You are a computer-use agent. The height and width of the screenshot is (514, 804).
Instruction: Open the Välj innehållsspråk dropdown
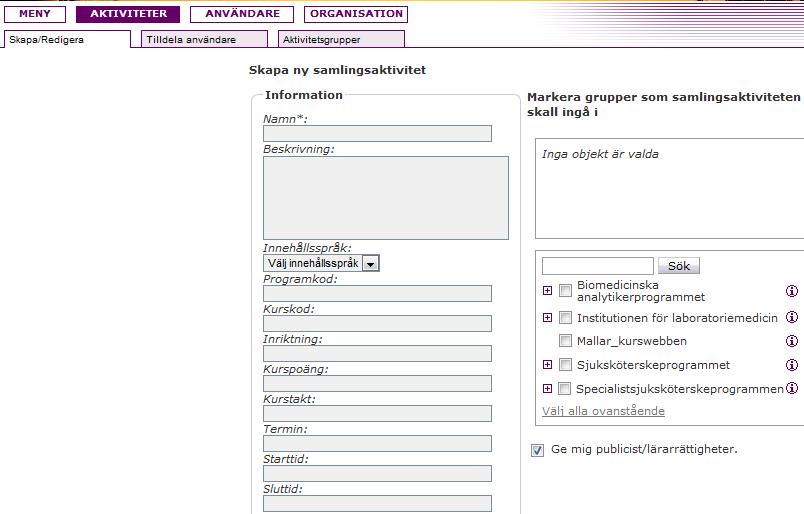(x=321, y=263)
